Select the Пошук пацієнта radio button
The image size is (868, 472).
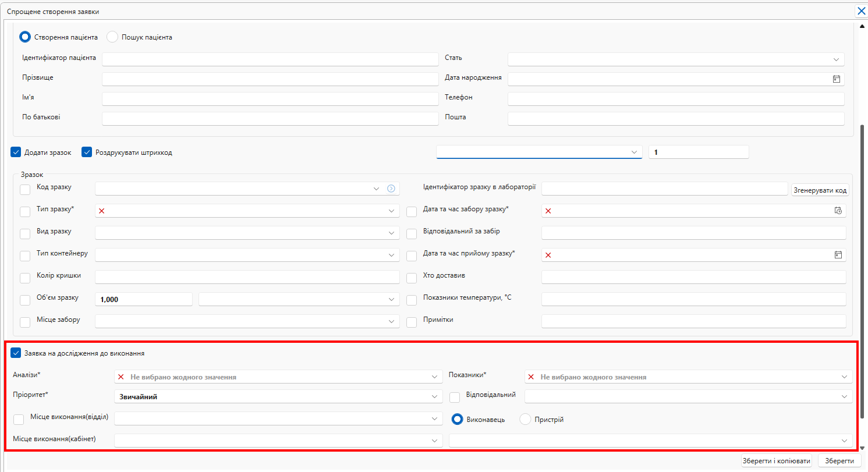112,37
